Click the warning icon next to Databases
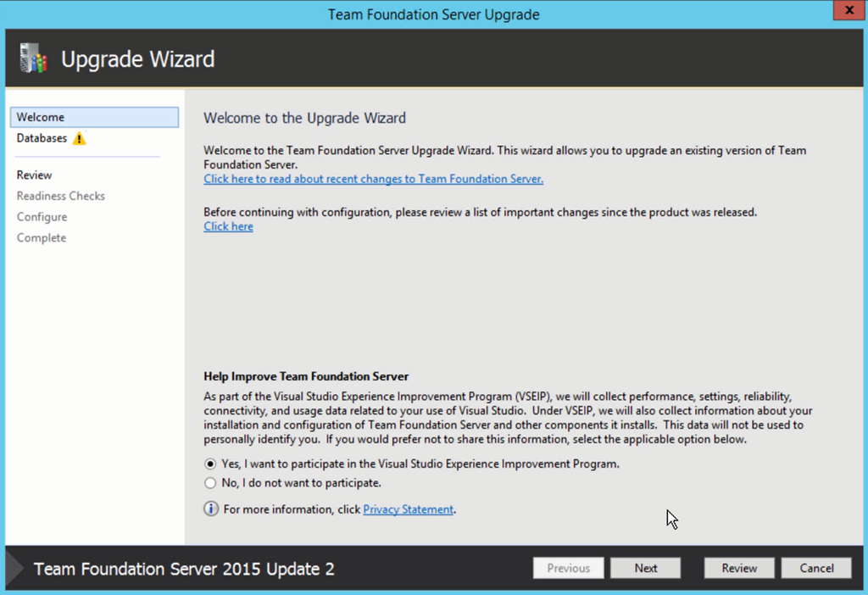Screen dimensions: 868x595 coord(79,138)
